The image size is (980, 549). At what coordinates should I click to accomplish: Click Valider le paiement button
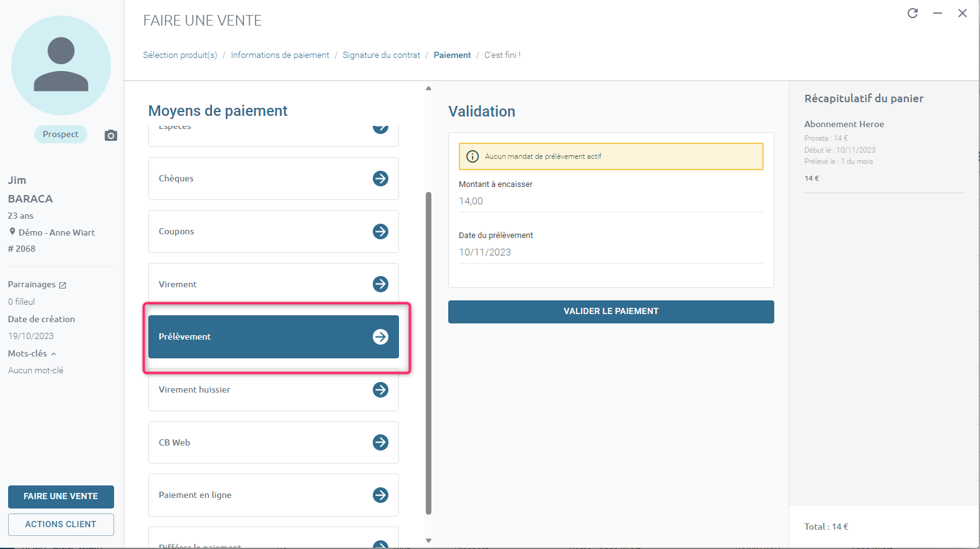tap(611, 312)
